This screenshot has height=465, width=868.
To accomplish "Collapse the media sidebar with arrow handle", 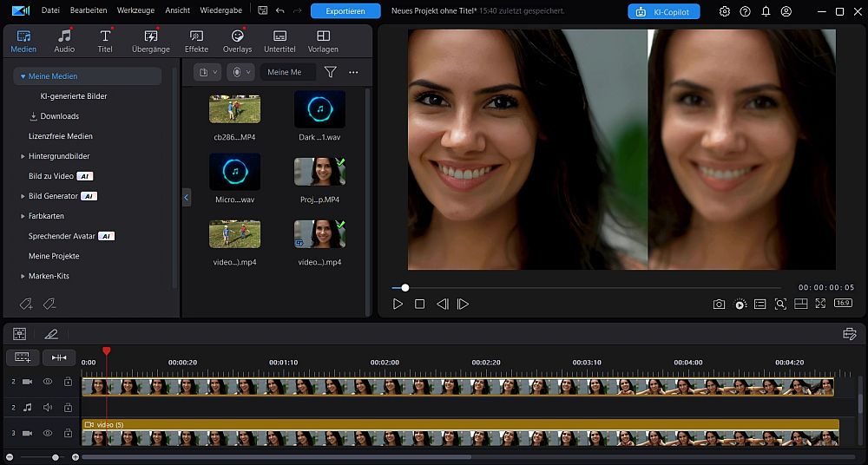I will click(x=187, y=197).
